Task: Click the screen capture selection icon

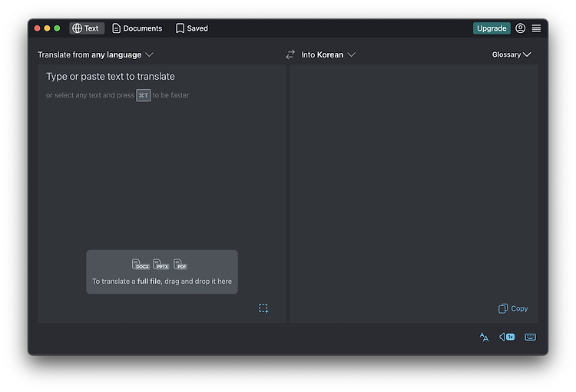Action: 263,308
